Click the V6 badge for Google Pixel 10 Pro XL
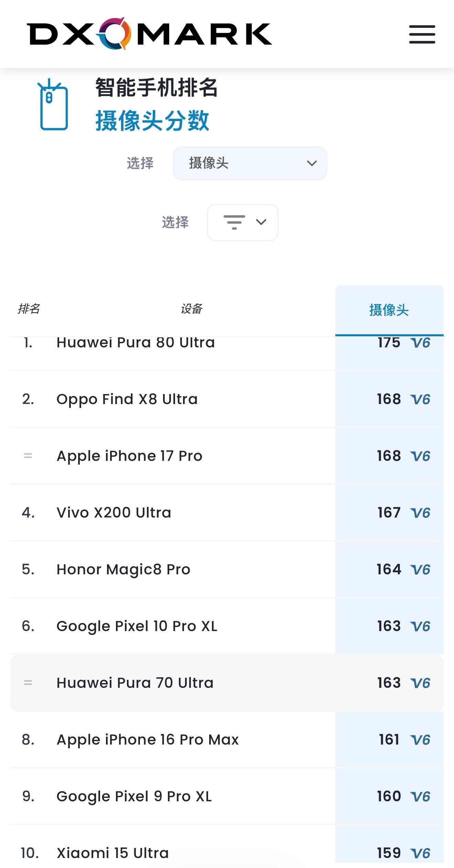 [x=420, y=626]
